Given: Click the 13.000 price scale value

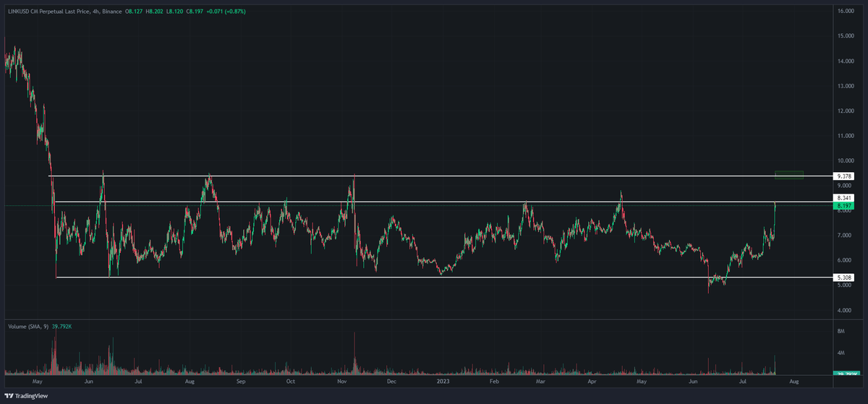Looking at the screenshot, I should pos(847,86).
